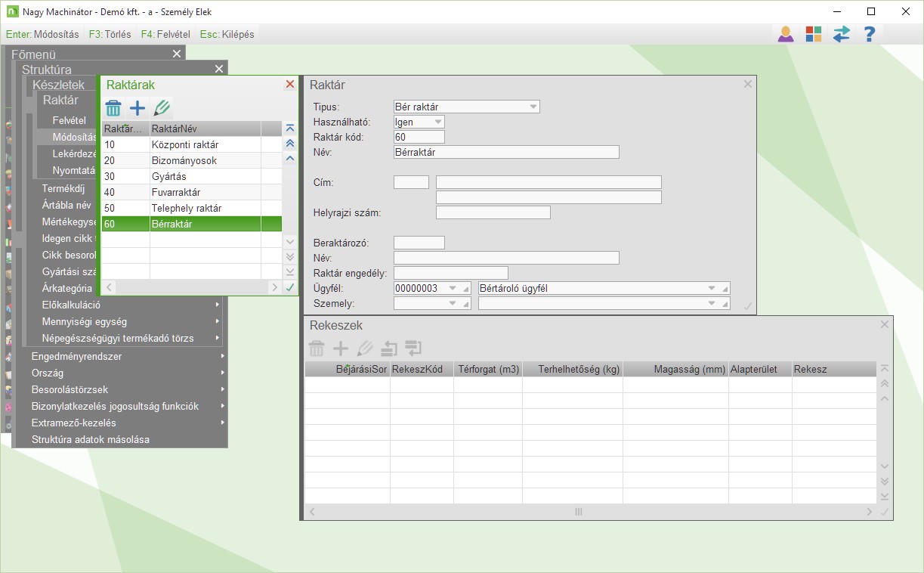Screen dimensions: 924x573
Task: Click the blue plus add icon in Raktárak
Action: 138,108
